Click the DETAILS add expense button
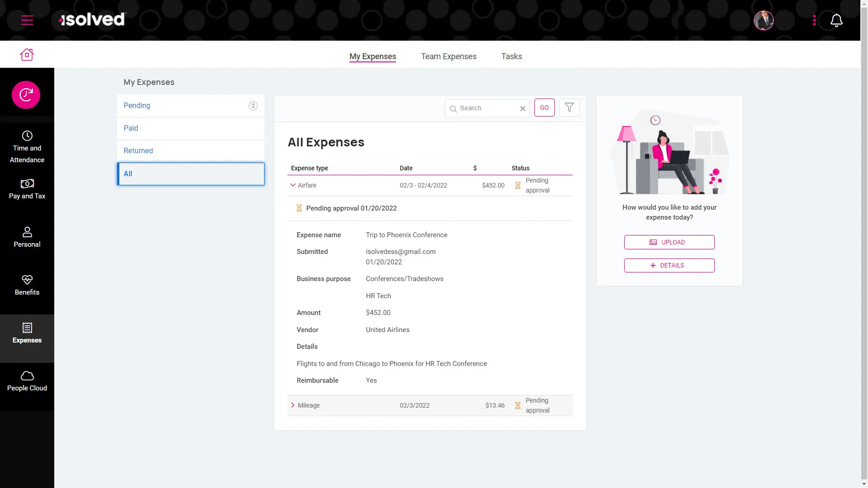 click(669, 266)
